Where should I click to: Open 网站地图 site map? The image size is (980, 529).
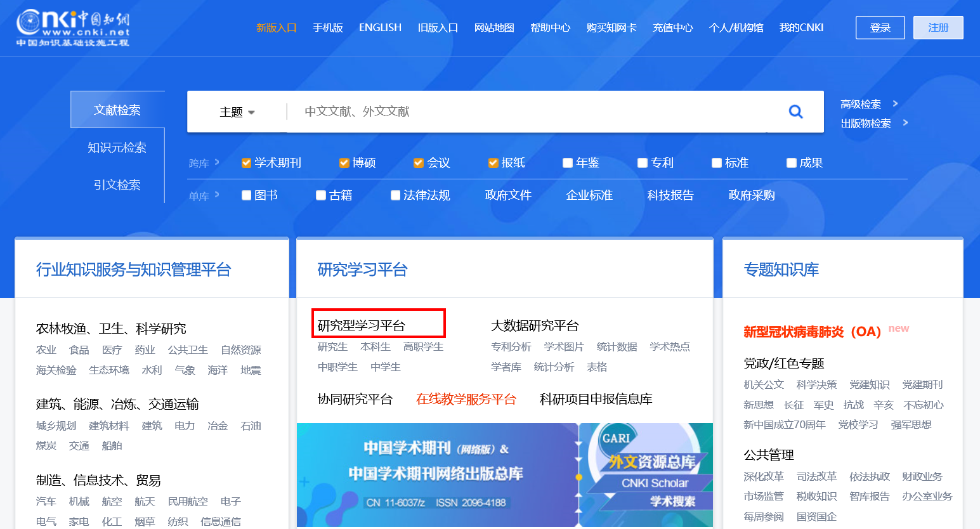[x=494, y=28]
